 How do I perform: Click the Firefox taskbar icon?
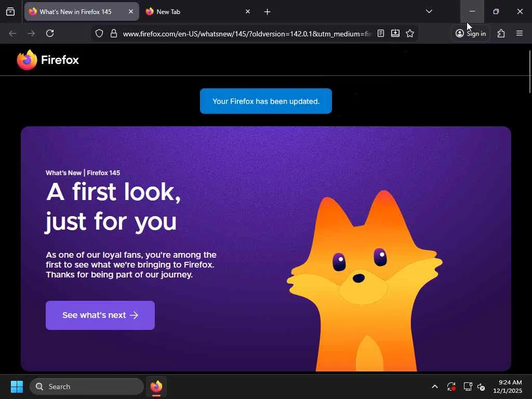(156, 387)
